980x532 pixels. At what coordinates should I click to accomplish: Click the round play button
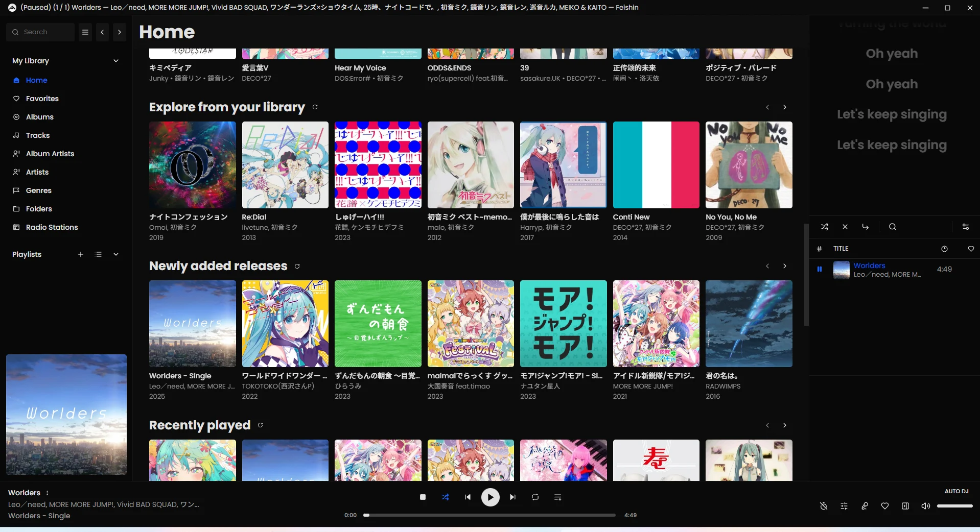point(490,497)
